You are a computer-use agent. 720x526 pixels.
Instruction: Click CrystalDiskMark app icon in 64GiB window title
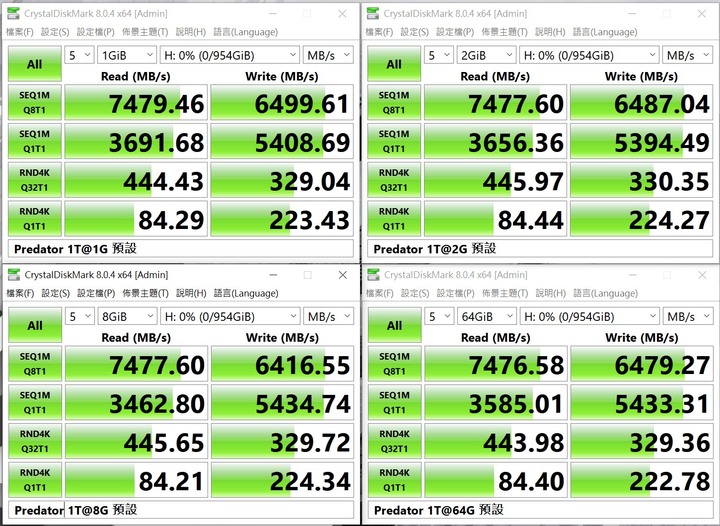pos(374,275)
